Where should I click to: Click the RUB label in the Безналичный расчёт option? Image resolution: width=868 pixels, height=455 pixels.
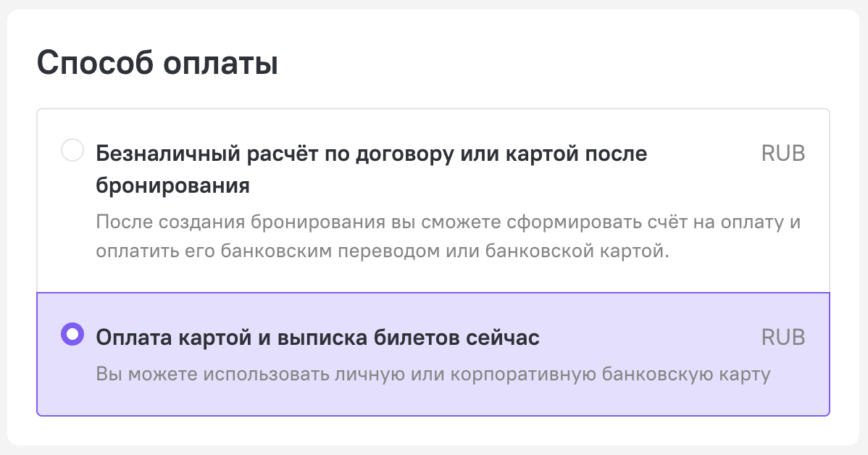click(783, 154)
